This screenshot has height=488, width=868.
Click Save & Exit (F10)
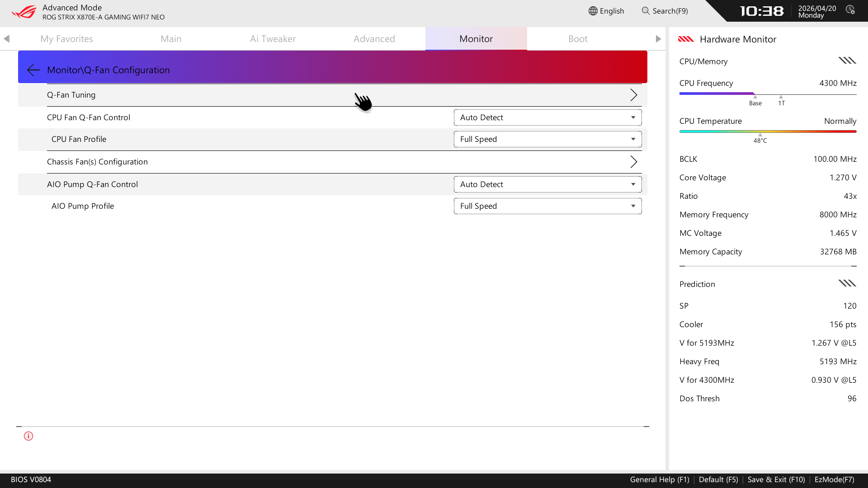coord(776,479)
